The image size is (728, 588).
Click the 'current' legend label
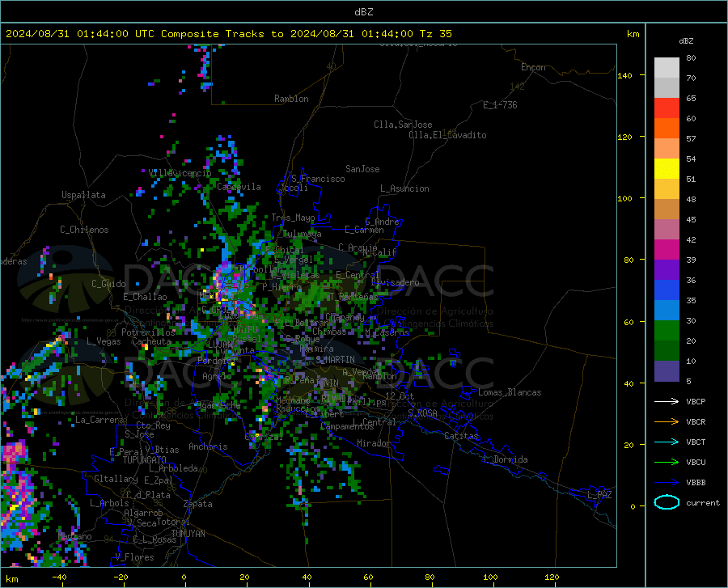(x=703, y=502)
